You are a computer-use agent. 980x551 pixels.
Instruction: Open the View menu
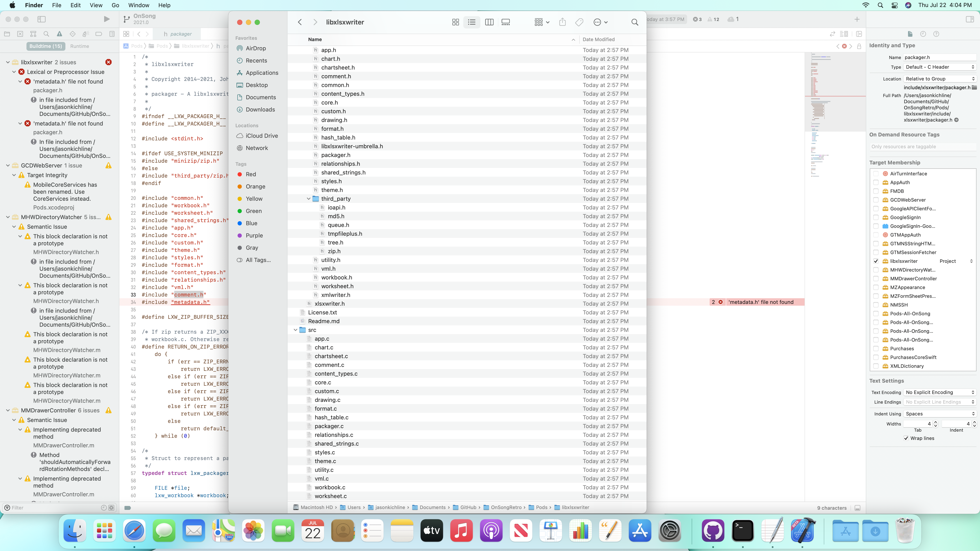coord(96,5)
